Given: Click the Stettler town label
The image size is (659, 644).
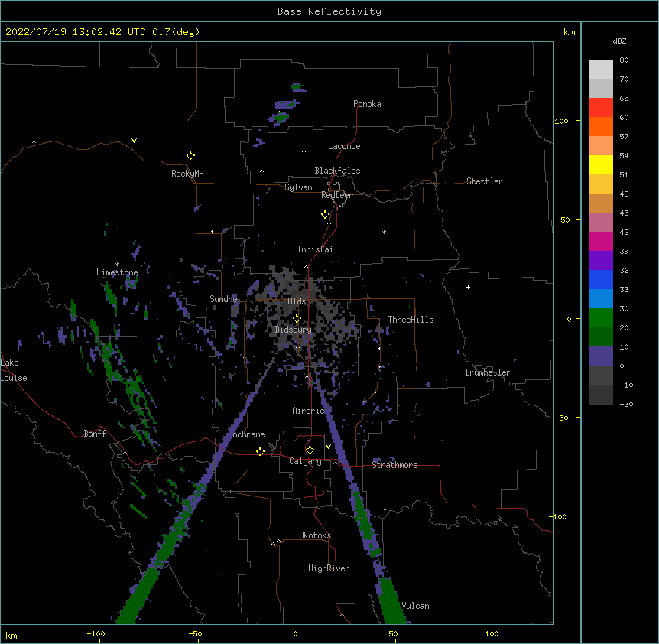Looking at the screenshot, I should (485, 181).
